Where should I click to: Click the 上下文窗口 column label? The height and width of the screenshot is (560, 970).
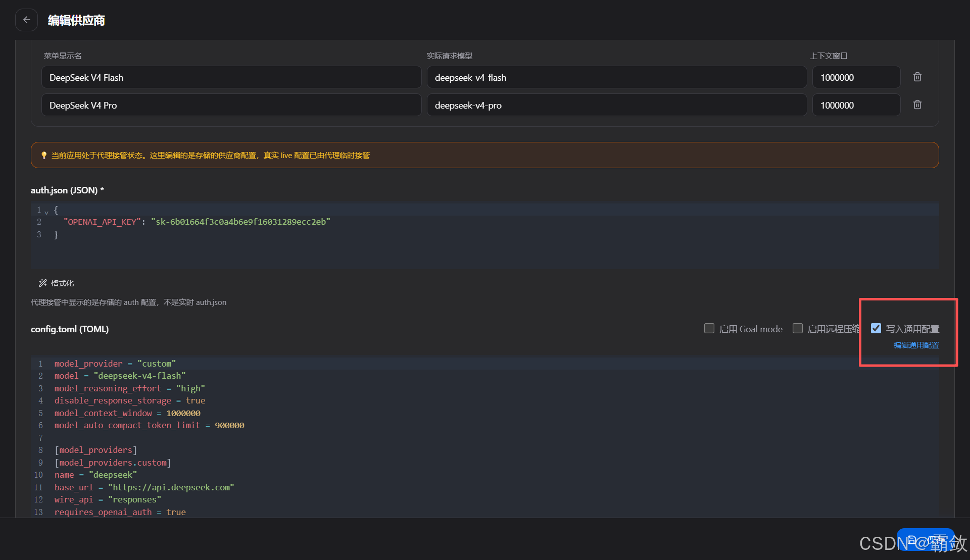(829, 56)
